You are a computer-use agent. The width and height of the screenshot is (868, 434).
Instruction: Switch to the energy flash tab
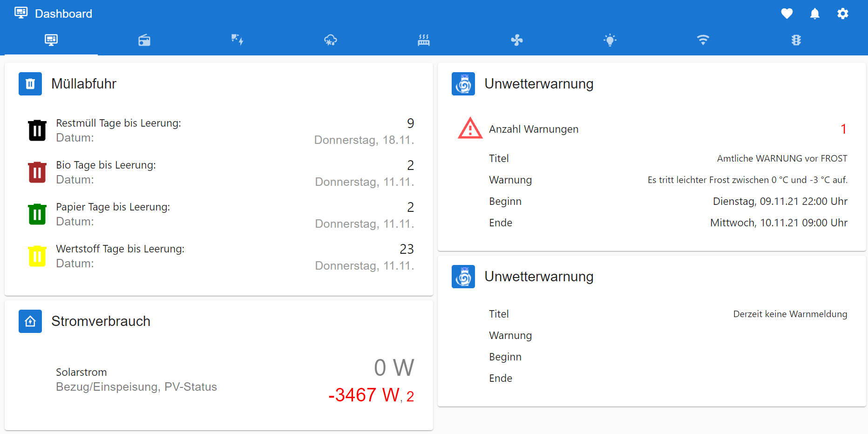[x=237, y=40]
